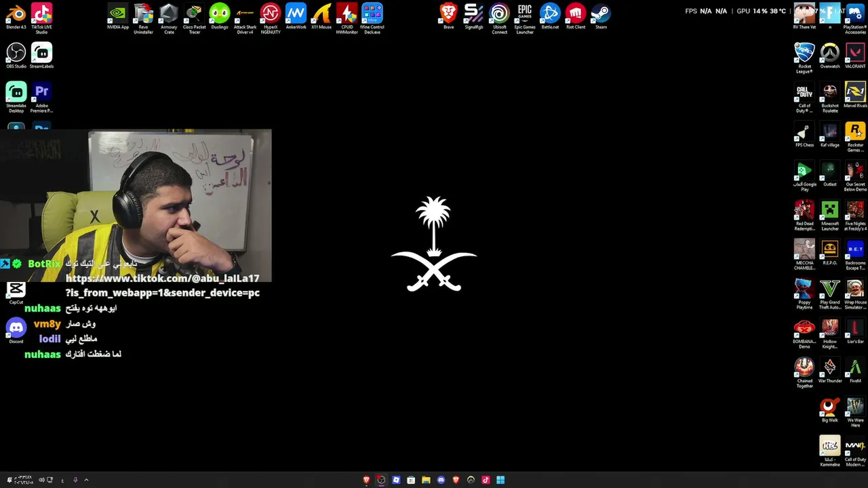
Task: Open the Armoury Crate shortcut
Action: tap(169, 19)
